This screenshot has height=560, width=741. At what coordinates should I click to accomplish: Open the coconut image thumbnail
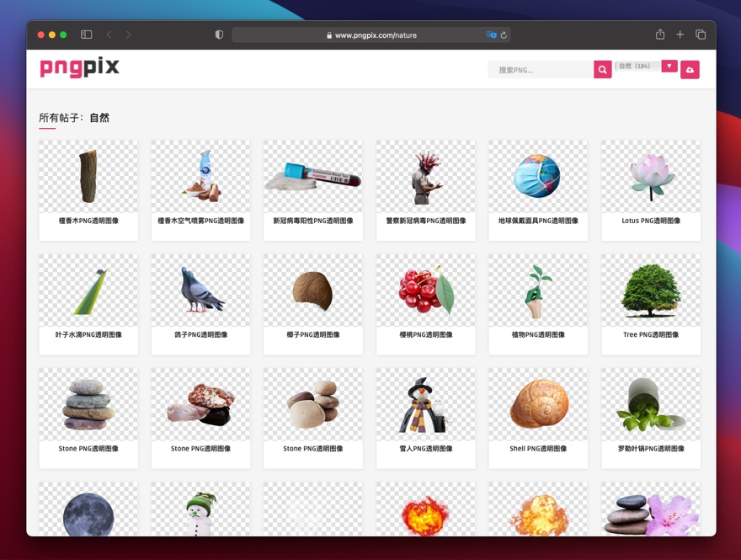[x=313, y=291]
